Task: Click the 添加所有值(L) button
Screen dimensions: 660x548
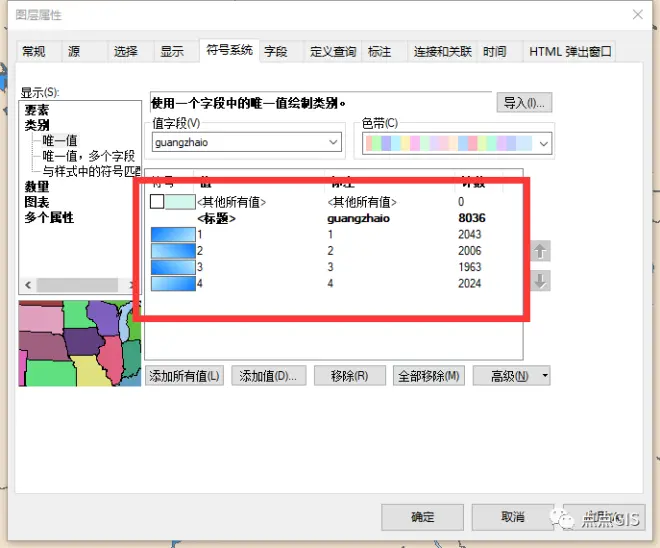Action: (184, 375)
